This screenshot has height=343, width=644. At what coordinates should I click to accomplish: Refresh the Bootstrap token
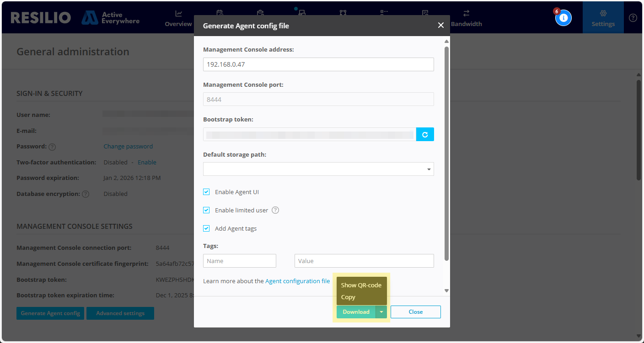pos(425,134)
